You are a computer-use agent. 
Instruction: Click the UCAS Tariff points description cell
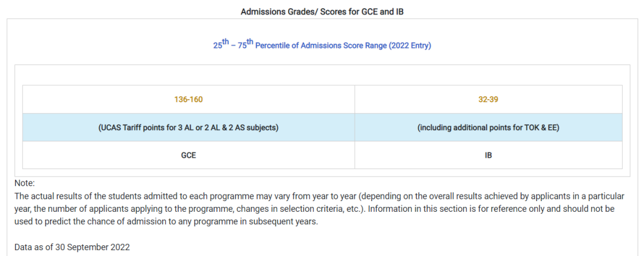(188, 128)
